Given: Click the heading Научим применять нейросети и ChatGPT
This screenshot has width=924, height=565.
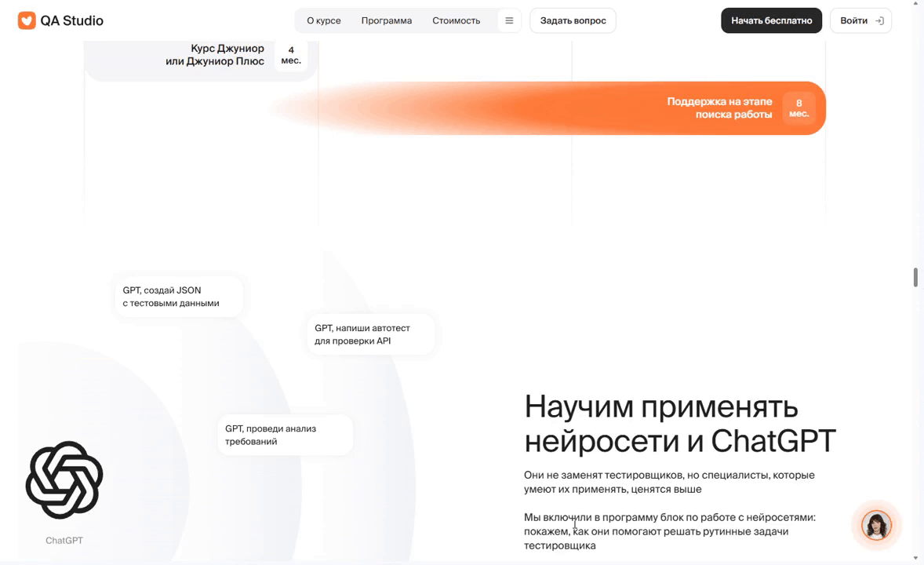Looking at the screenshot, I should click(x=680, y=424).
